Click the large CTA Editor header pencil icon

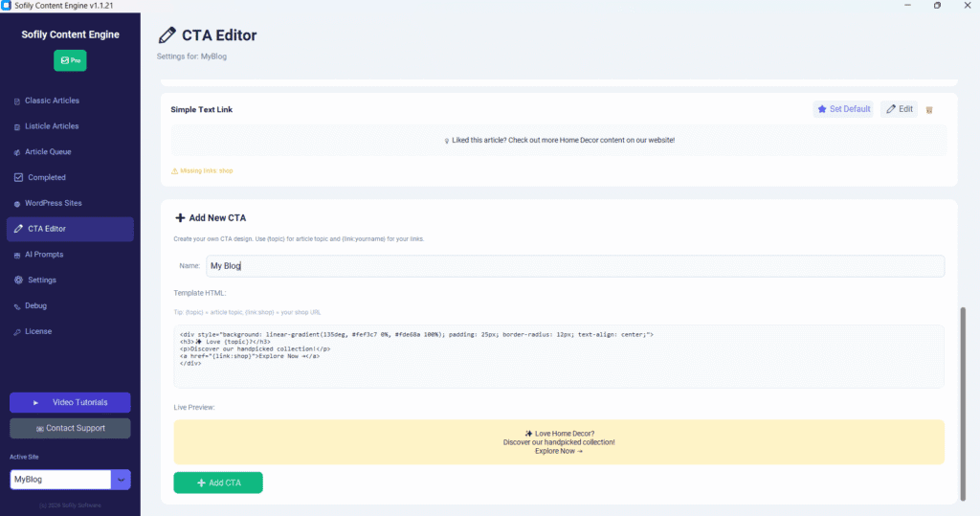(x=167, y=35)
